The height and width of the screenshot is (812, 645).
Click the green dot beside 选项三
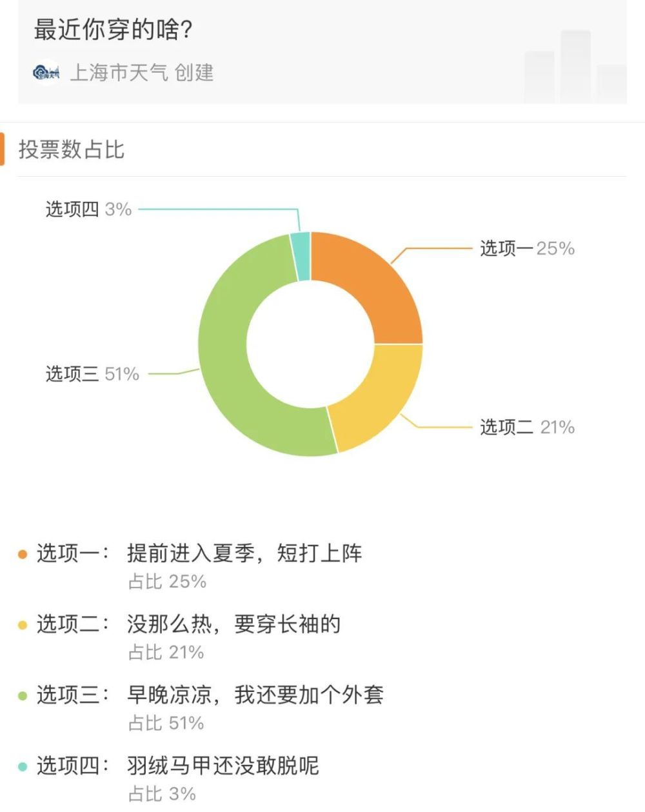(x=23, y=696)
